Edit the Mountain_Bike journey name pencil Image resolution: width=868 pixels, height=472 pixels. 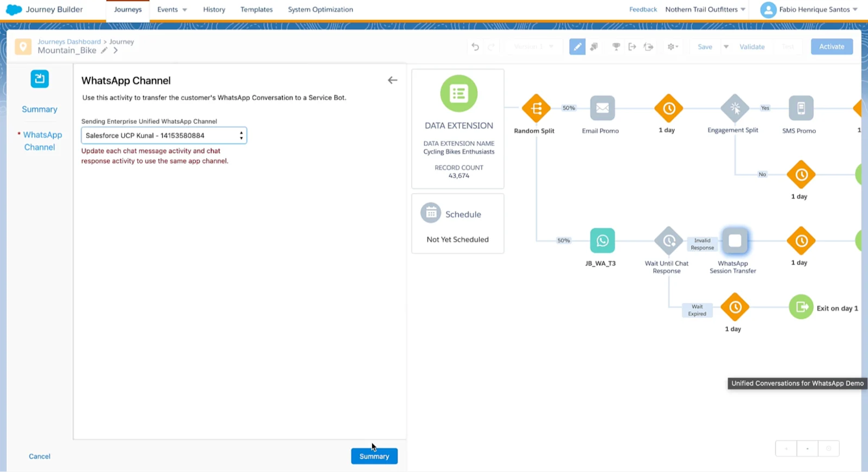104,50
